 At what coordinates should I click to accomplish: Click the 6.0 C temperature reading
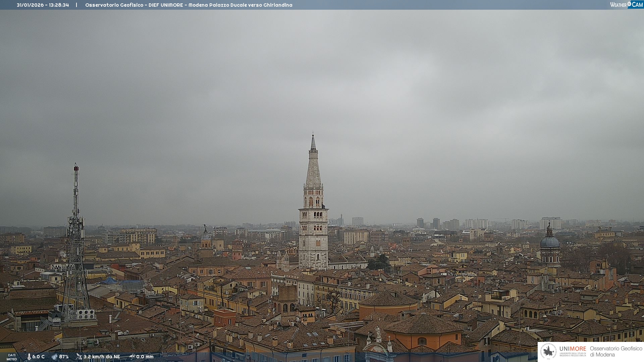tap(38, 357)
